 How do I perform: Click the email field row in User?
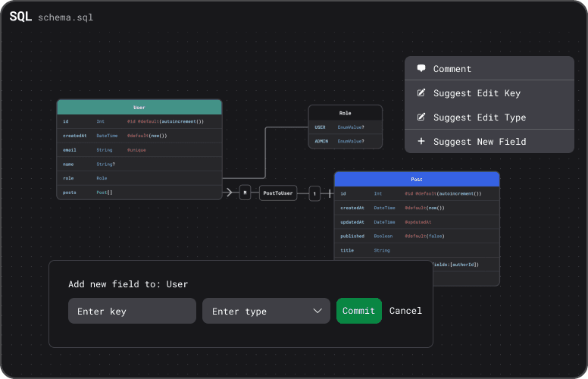click(x=139, y=150)
